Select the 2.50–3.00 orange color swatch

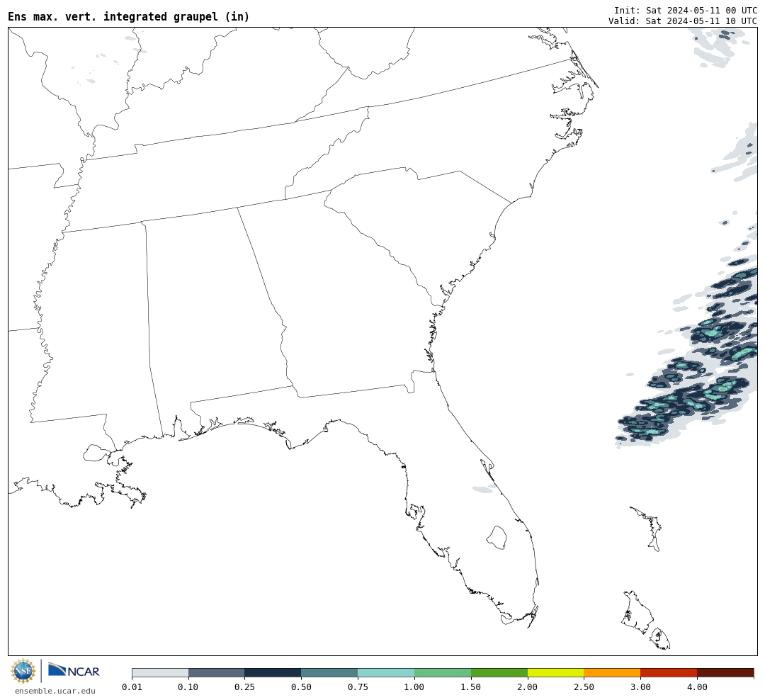(613, 672)
